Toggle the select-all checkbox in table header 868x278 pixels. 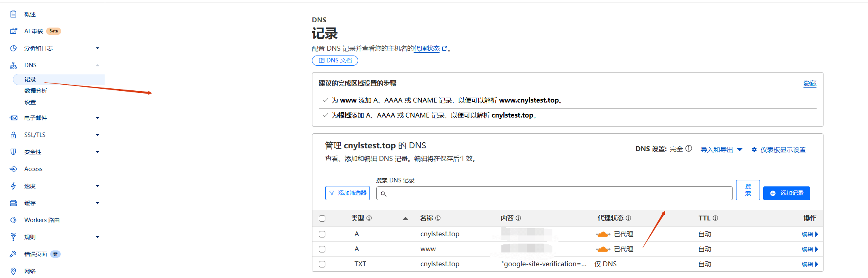[x=322, y=218]
